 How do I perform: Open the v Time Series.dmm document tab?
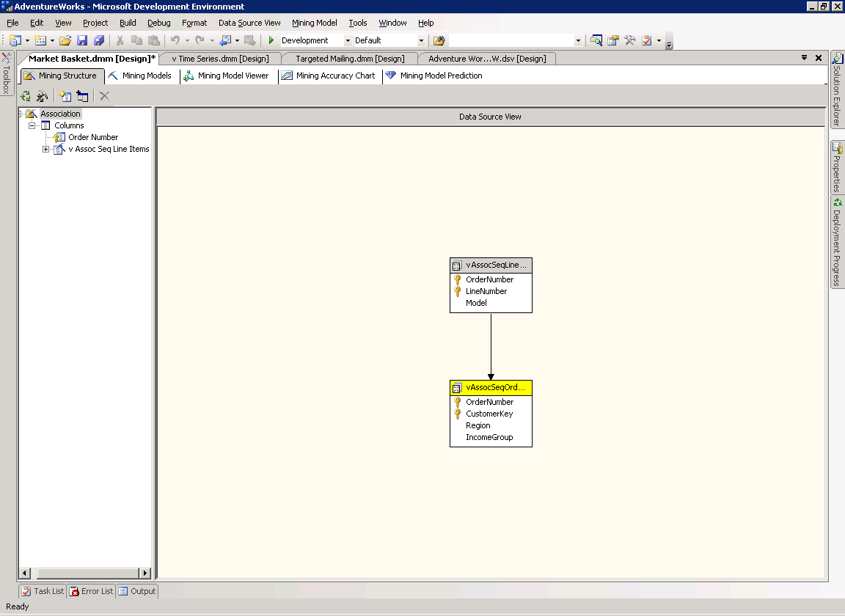tap(220, 59)
